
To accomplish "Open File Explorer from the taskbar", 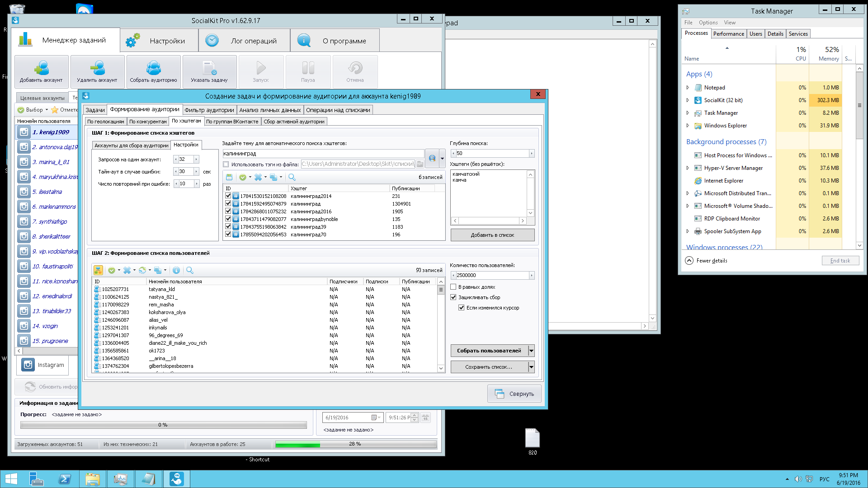I will click(93, 479).
